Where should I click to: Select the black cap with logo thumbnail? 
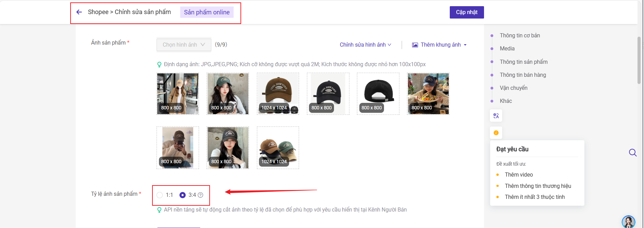click(x=328, y=94)
